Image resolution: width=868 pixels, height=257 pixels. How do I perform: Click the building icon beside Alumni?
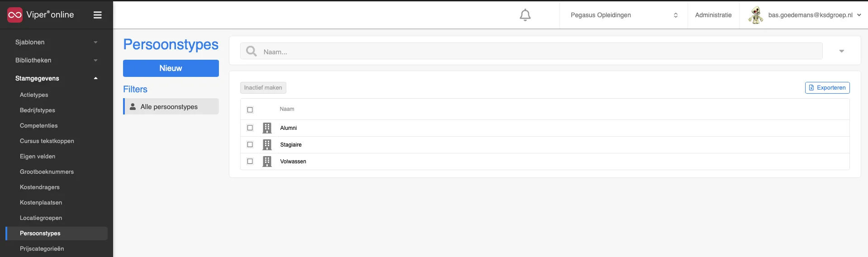[x=267, y=128]
